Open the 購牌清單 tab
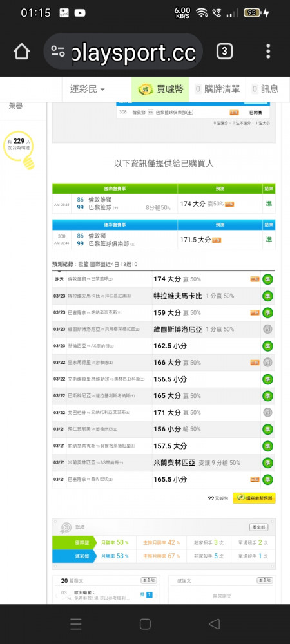 [x=217, y=89]
